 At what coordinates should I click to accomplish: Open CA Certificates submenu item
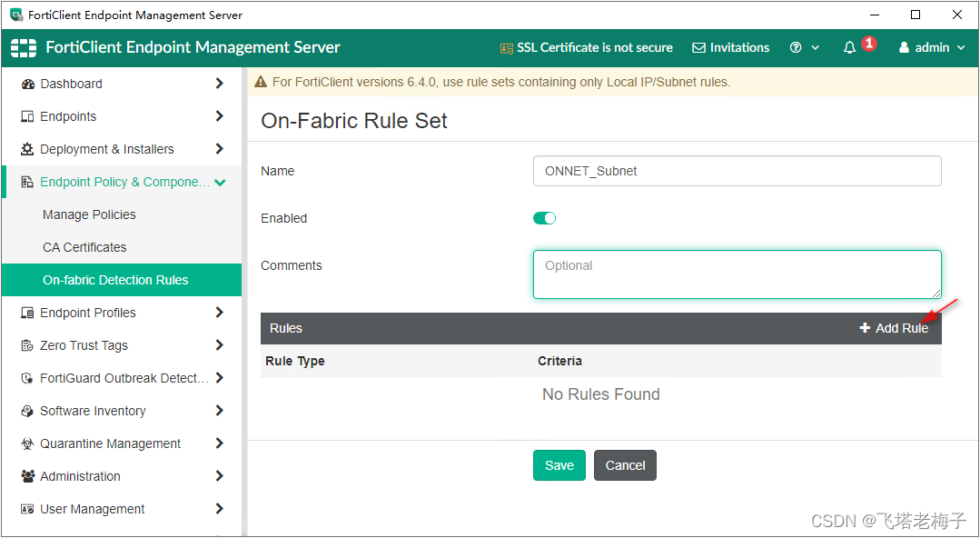coord(122,247)
